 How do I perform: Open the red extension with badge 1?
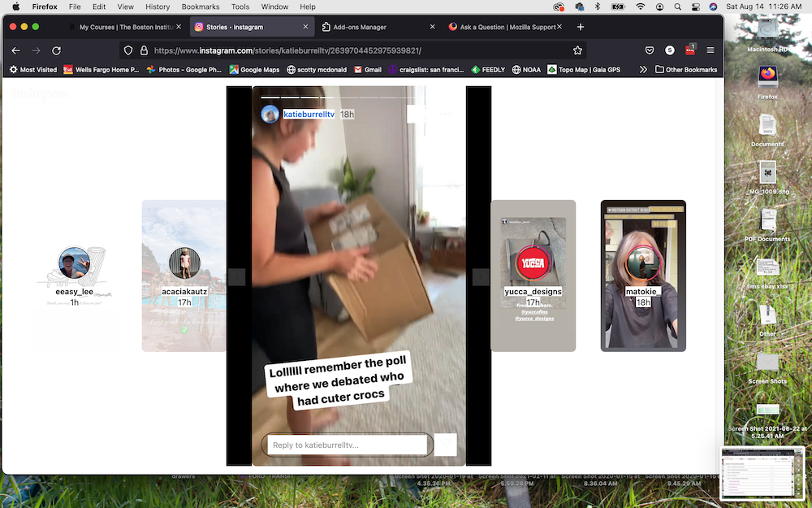pyautogui.click(x=690, y=50)
